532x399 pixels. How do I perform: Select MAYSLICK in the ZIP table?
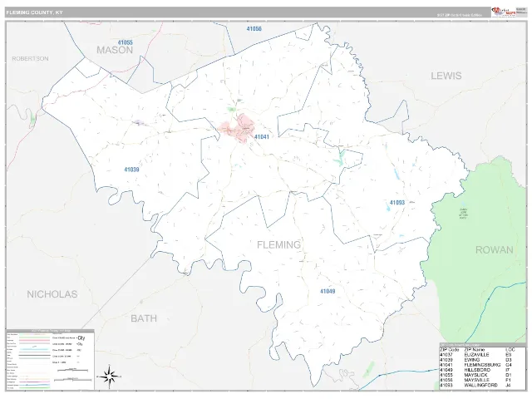pyautogui.click(x=475, y=375)
